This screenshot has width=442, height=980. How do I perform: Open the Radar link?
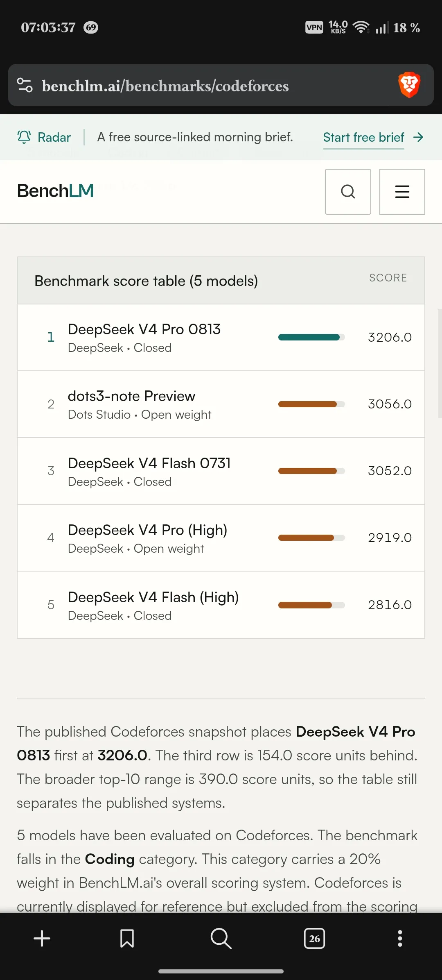click(x=54, y=137)
